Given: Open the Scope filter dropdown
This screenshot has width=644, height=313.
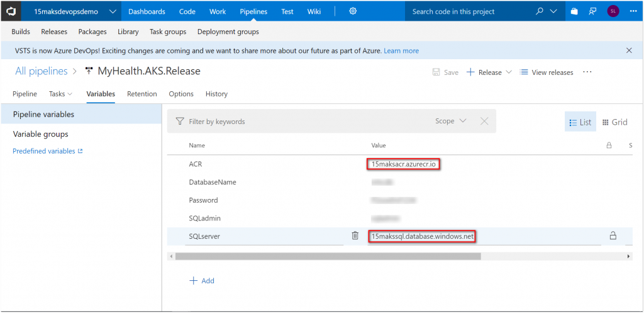Looking at the screenshot, I should (x=450, y=121).
